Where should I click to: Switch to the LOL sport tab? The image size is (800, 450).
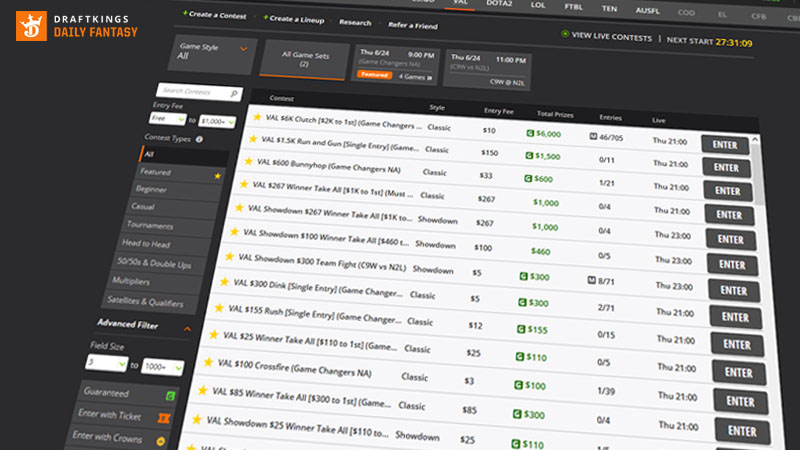pos(538,5)
